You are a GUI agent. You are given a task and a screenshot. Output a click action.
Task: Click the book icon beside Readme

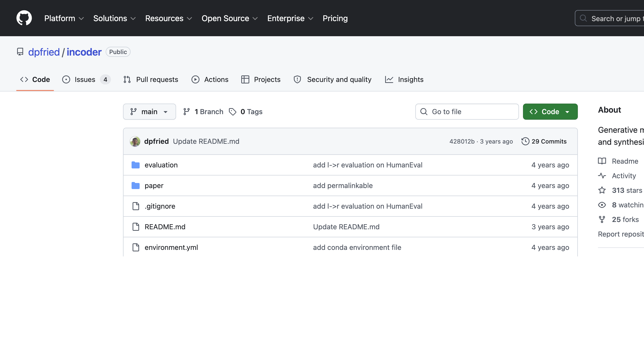point(602,161)
